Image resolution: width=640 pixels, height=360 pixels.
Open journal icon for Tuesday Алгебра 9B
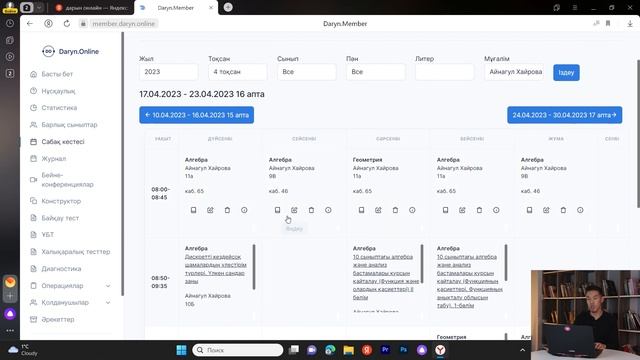278,210
